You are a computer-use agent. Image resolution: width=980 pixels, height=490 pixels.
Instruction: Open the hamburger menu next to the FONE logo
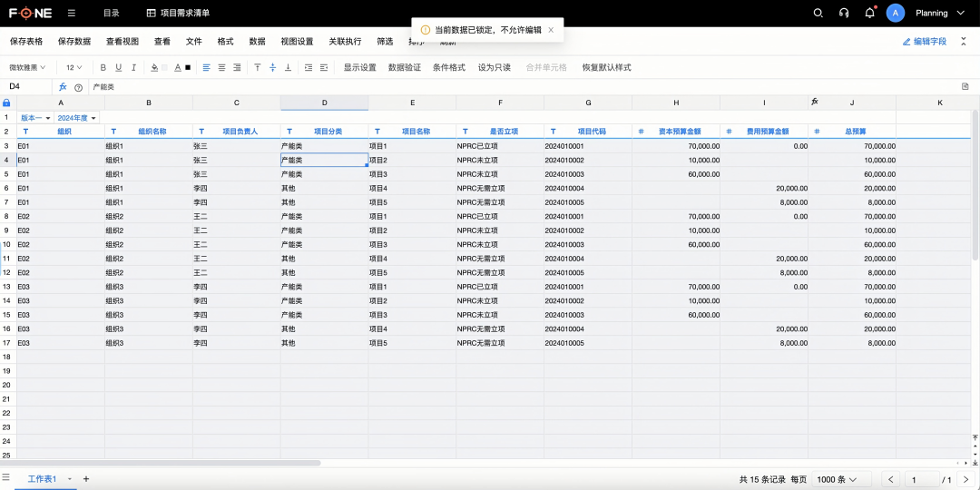pyautogui.click(x=72, y=13)
